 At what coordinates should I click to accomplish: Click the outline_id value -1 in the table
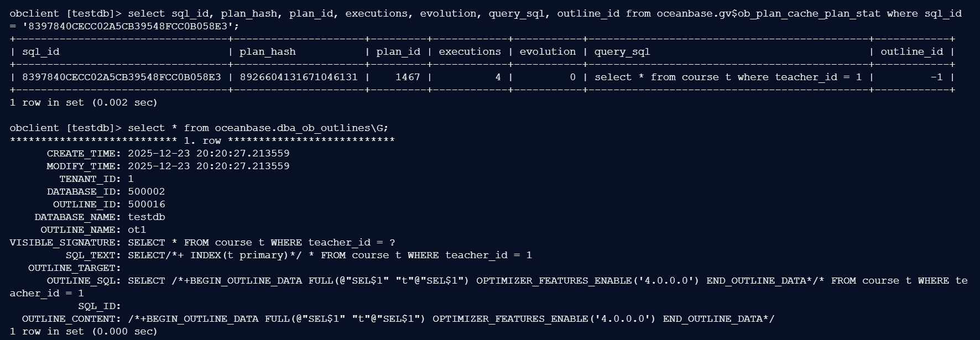936,77
